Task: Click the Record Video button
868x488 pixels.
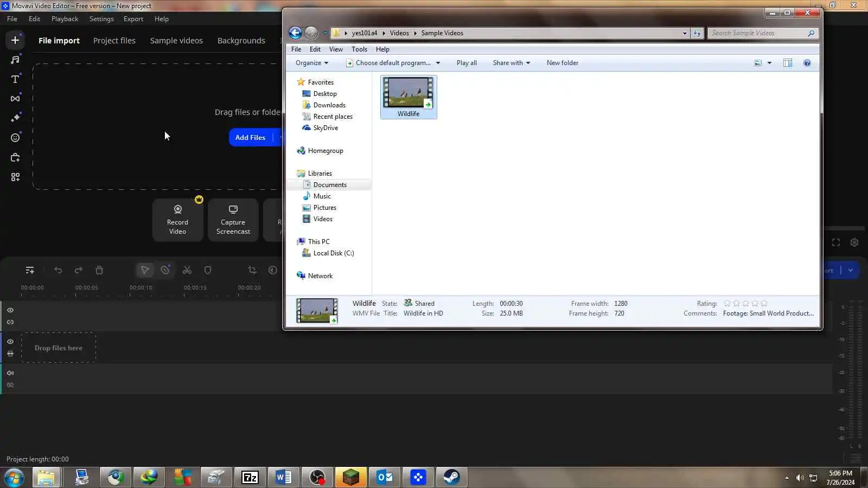Action: [x=177, y=220]
